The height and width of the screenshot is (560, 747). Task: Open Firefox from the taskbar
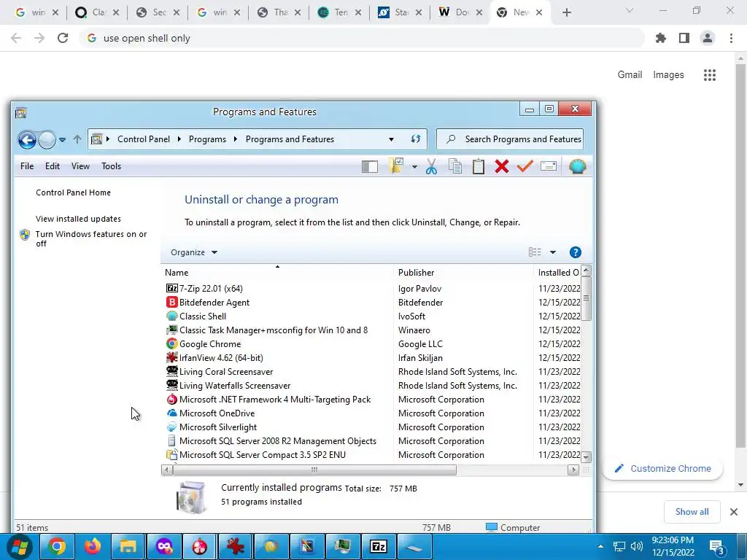click(93, 547)
